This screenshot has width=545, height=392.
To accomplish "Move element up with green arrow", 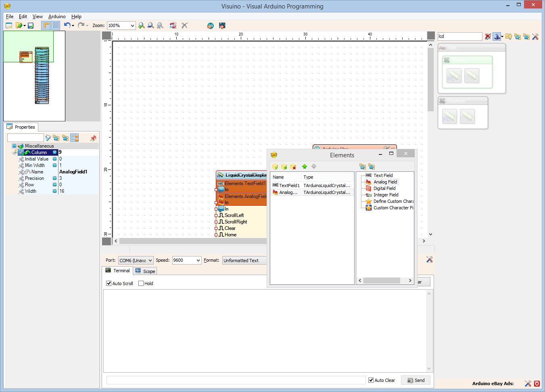I will tap(305, 167).
